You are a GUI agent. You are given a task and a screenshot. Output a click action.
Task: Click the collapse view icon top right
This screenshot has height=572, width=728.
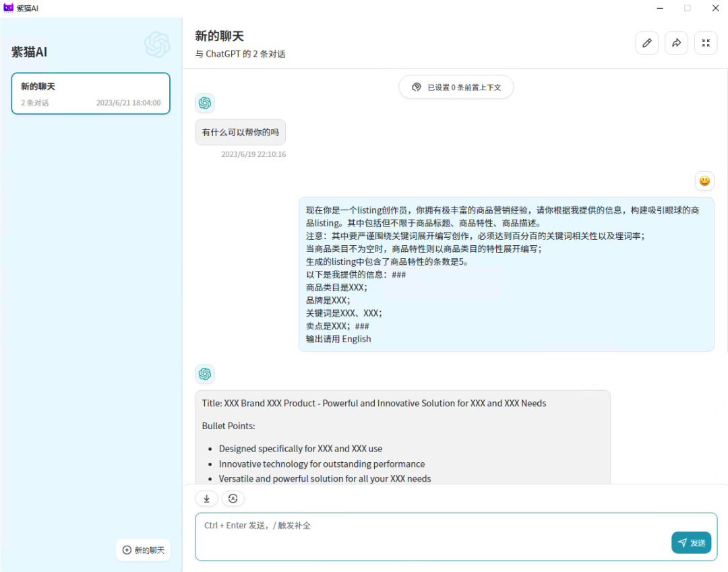[706, 42]
